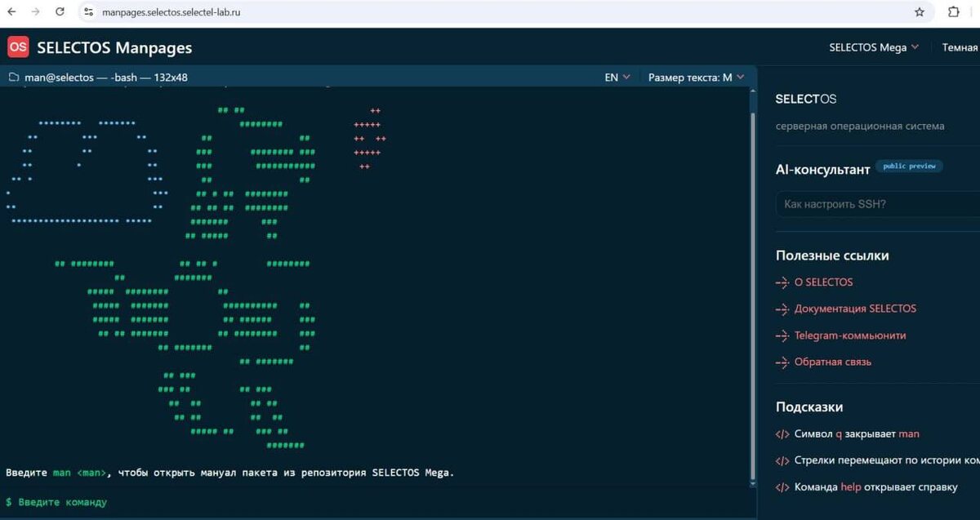
Task: Click the SELECTOS sidebar logo text
Action: click(806, 99)
